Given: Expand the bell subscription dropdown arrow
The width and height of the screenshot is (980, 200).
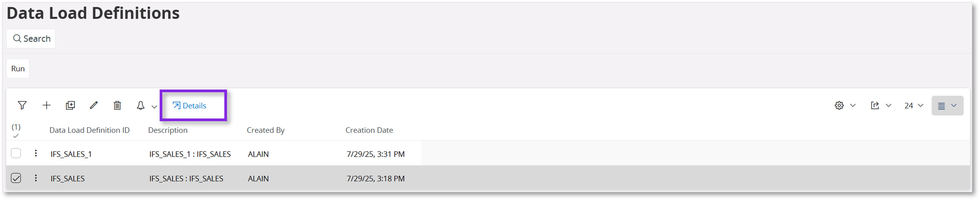Looking at the screenshot, I should click(x=154, y=106).
